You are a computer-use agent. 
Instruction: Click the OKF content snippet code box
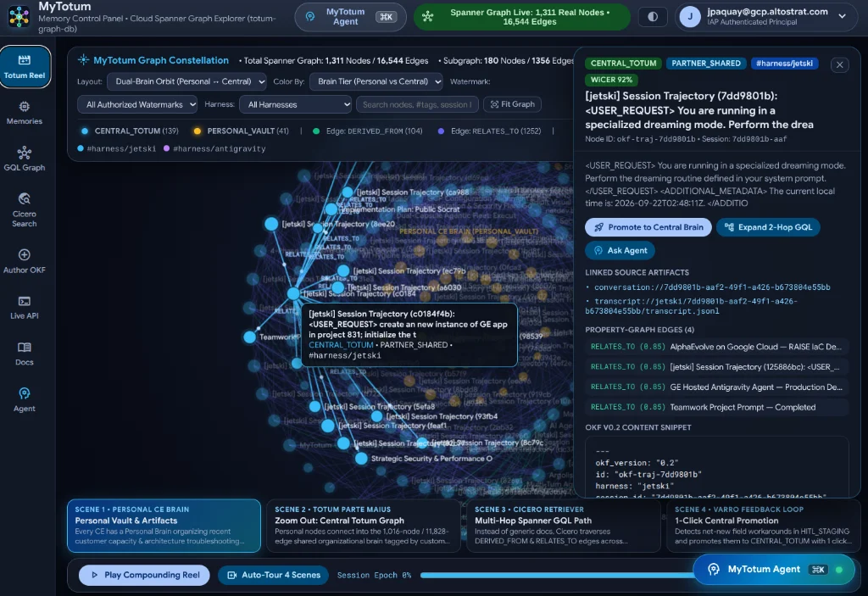point(717,467)
